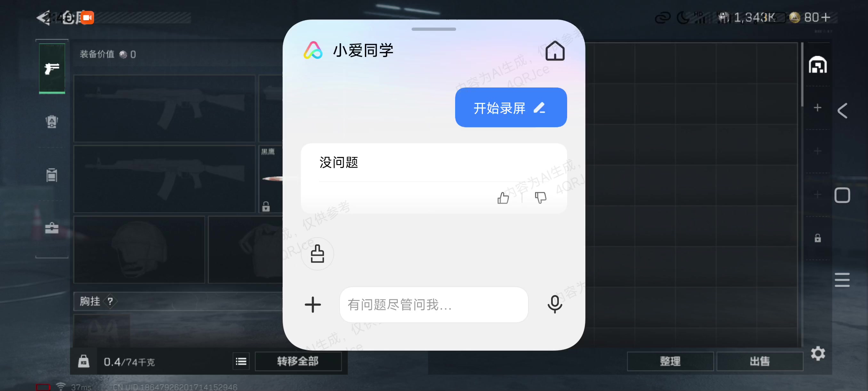Edit the 开始录屏 message pencil icon
This screenshot has height=391, width=868.
click(539, 108)
